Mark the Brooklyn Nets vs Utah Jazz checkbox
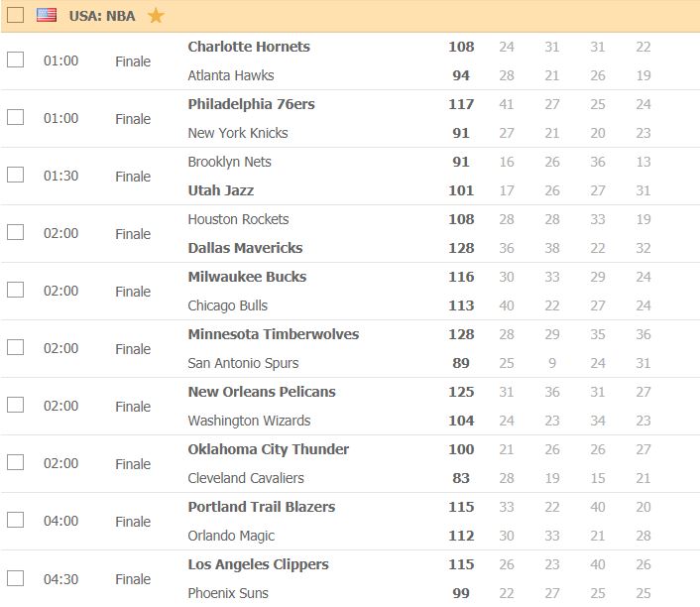 tap(16, 175)
